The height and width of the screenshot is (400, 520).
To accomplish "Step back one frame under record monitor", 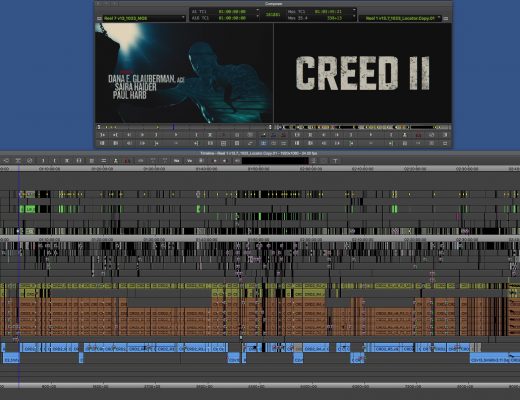I will (x=323, y=135).
